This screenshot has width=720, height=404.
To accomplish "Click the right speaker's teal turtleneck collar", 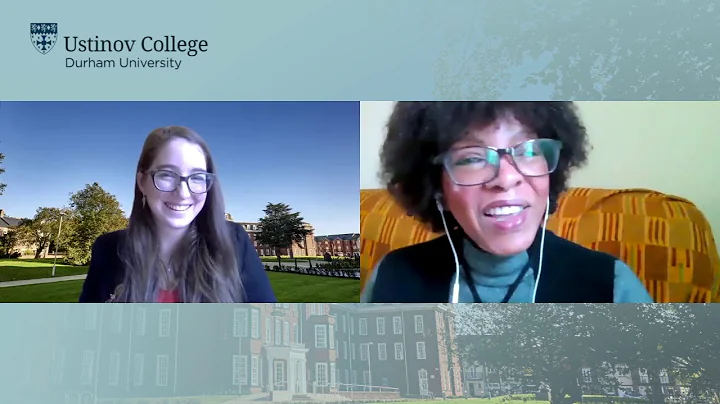I will (x=494, y=264).
